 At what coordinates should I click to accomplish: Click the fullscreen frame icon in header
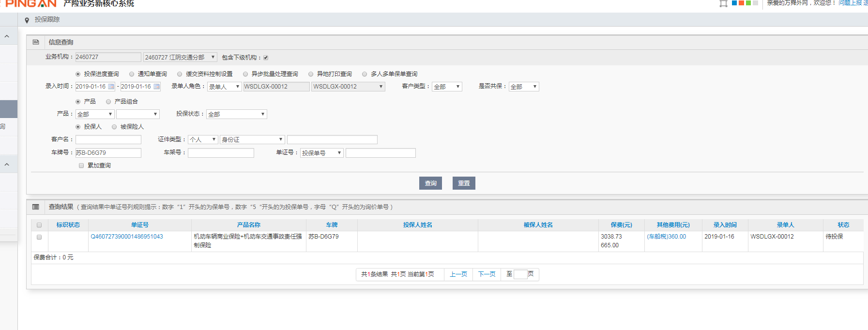723,3
